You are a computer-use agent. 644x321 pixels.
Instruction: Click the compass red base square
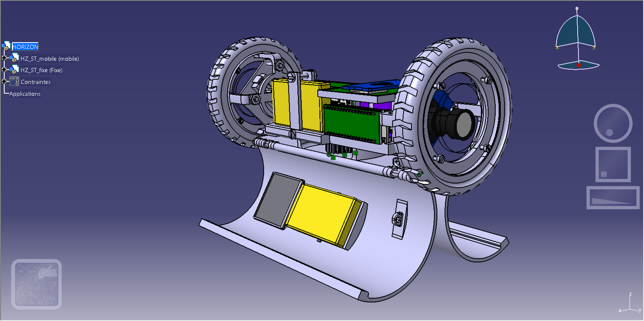[579, 65]
